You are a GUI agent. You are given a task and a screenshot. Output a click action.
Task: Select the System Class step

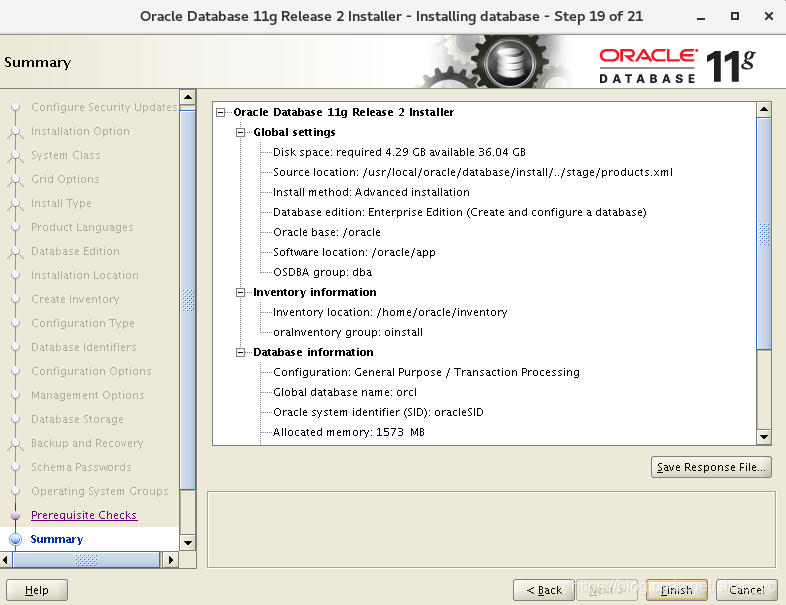[x=66, y=155]
